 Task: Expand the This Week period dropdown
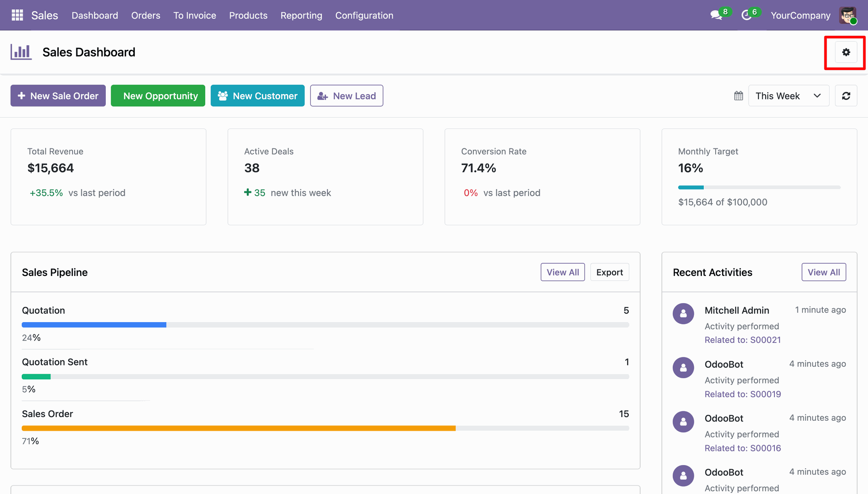788,96
